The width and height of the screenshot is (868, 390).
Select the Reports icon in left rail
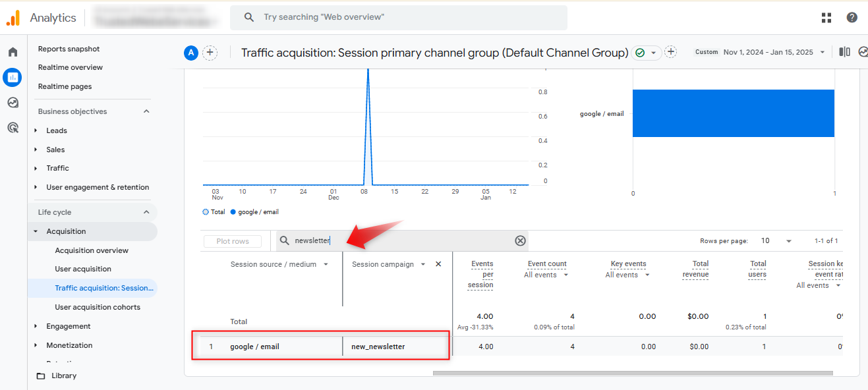click(13, 77)
